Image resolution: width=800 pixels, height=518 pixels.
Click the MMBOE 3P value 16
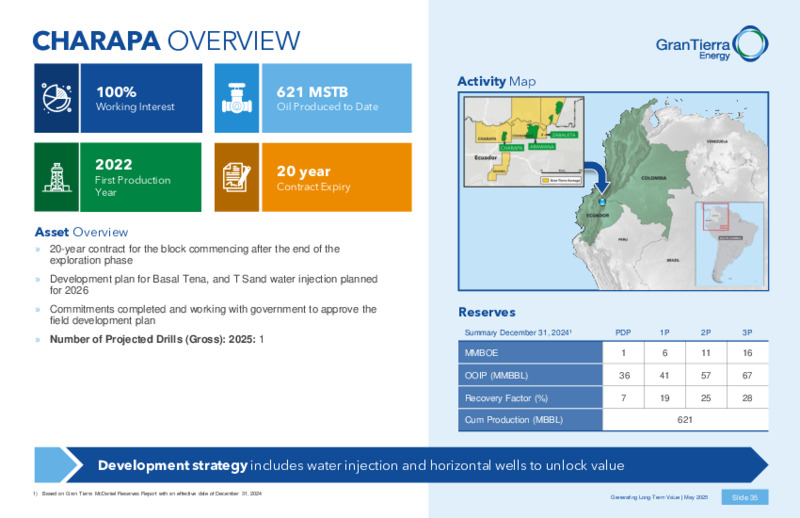pyautogui.click(x=747, y=353)
